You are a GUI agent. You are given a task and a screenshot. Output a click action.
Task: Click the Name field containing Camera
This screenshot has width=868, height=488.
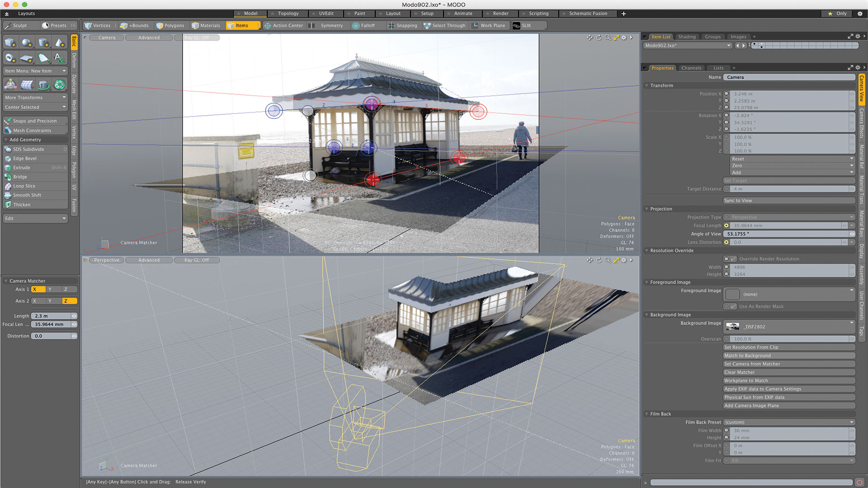789,77
